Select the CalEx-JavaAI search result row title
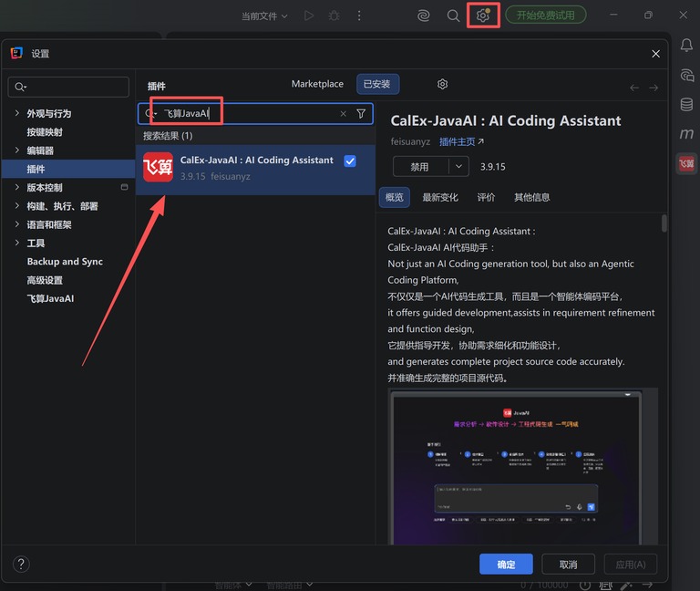This screenshot has width=700, height=591. click(x=257, y=160)
